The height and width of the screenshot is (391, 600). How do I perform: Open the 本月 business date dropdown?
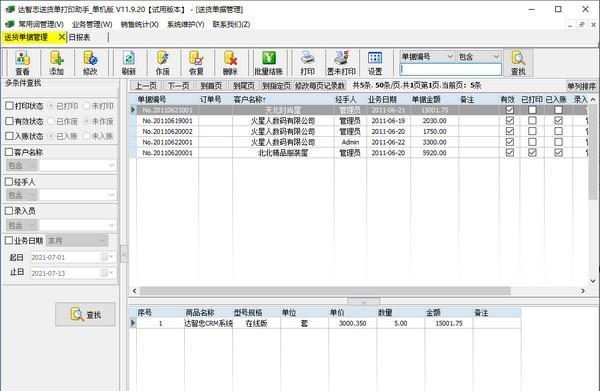(103, 241)
